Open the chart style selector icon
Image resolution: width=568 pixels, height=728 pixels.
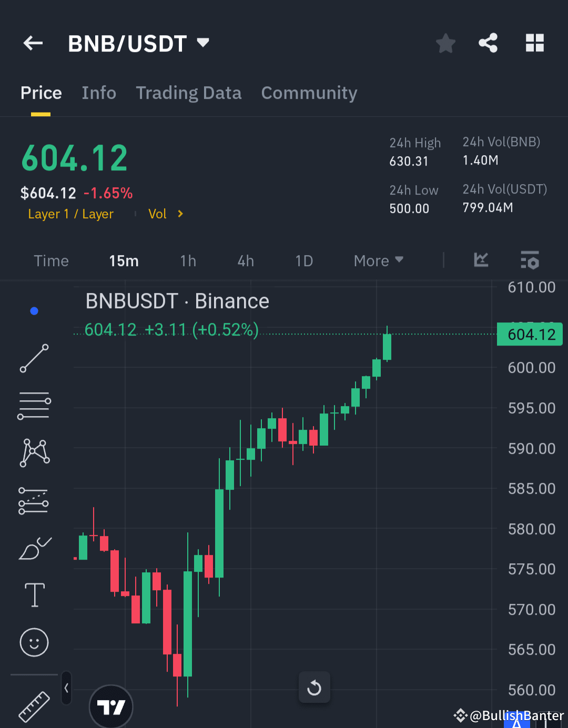pyautogui.click(x=480, y=260)
